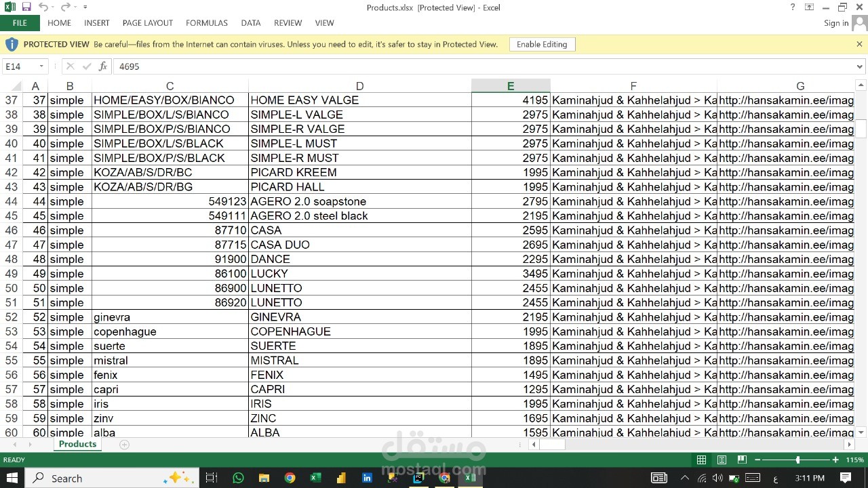
Task: Select the Products sheet tab
Action: point(77,444)
